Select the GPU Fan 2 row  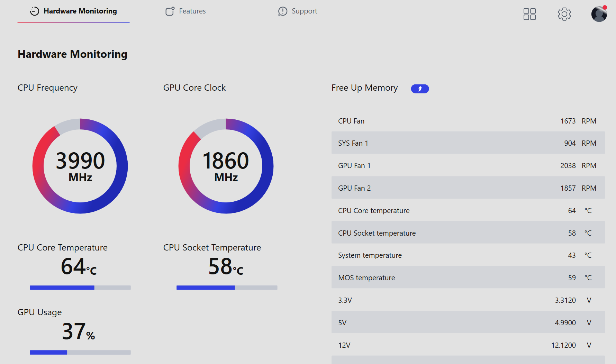click(x=468, y=188)
